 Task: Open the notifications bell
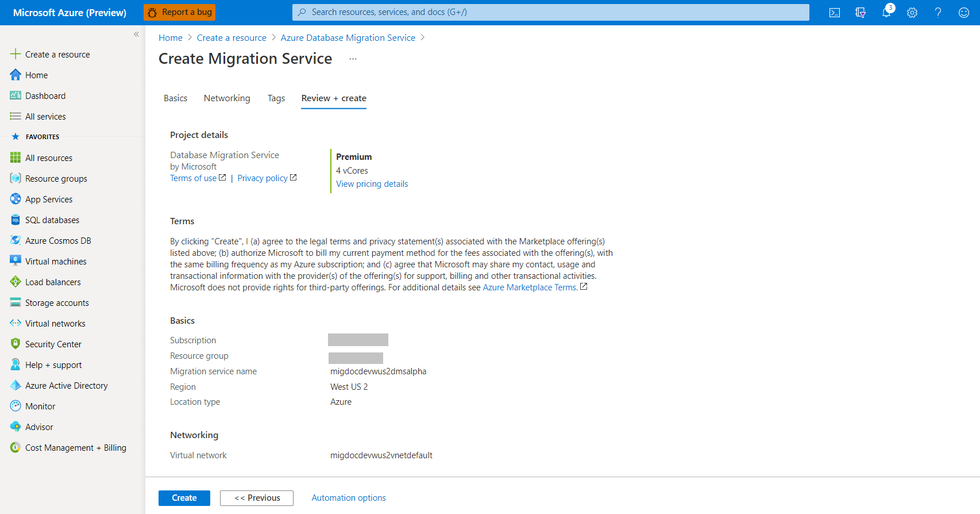(887, 13)
